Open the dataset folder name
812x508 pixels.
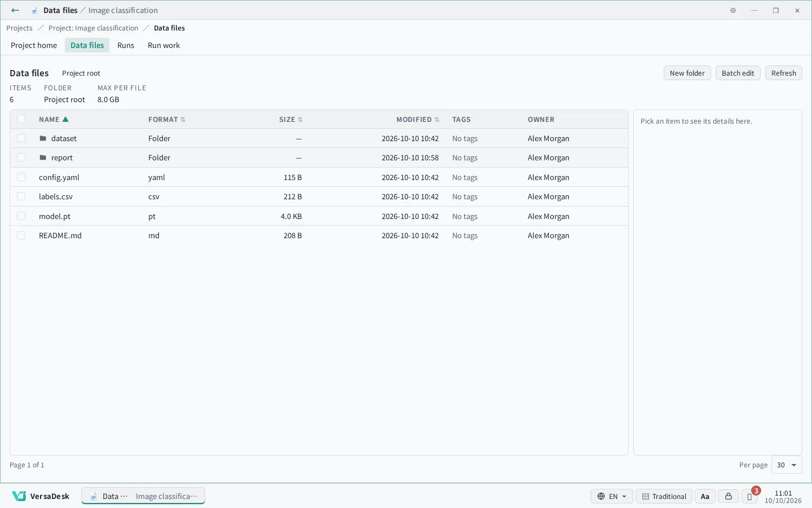[x=64, y=138]
